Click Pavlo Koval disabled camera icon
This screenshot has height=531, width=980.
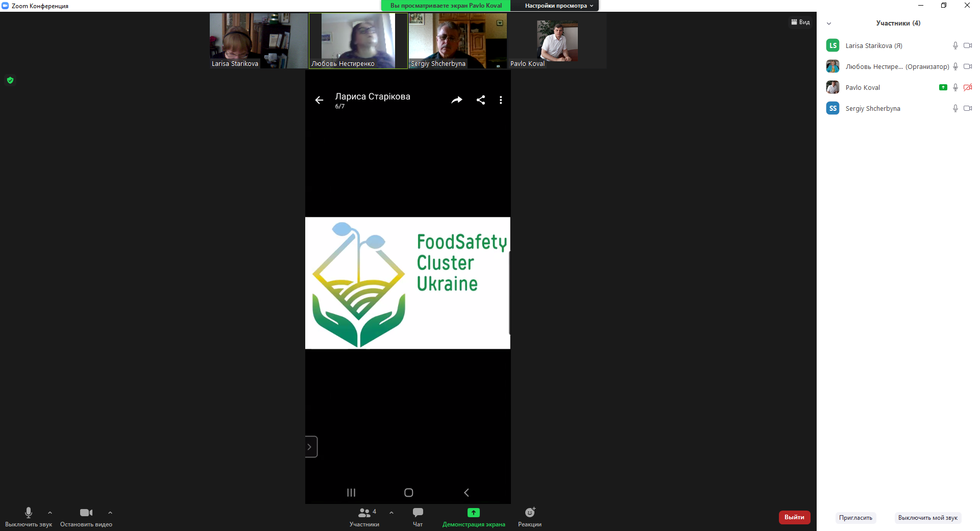pos(967,87)
